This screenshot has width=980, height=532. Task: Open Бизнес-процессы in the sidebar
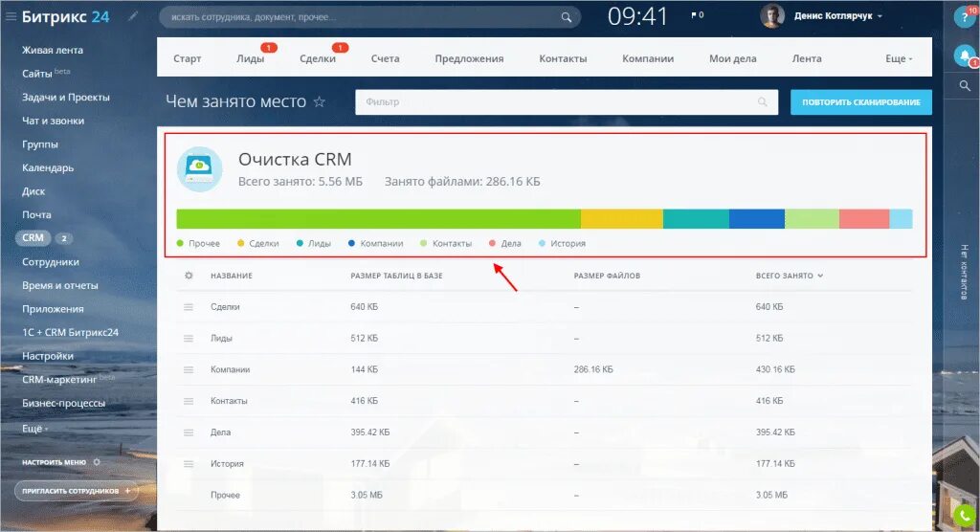(63, 403)
